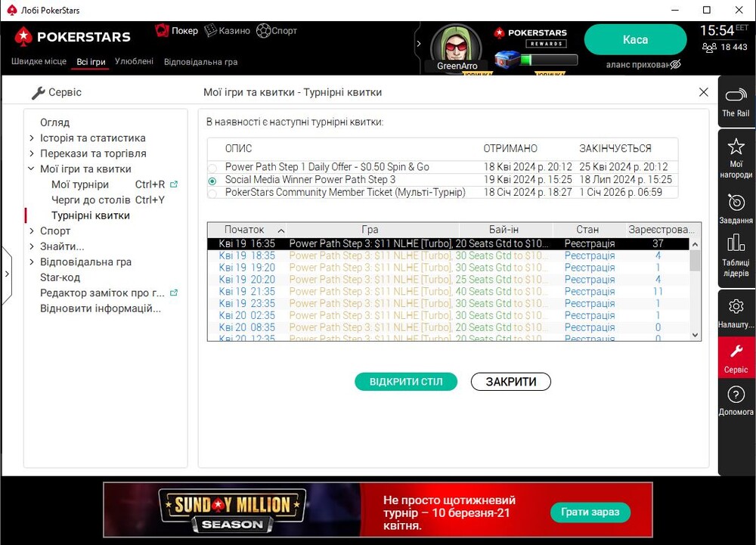Click the rewards chest icon
Viewport: 756px width, 545px height.
click(x=507, y=59)
